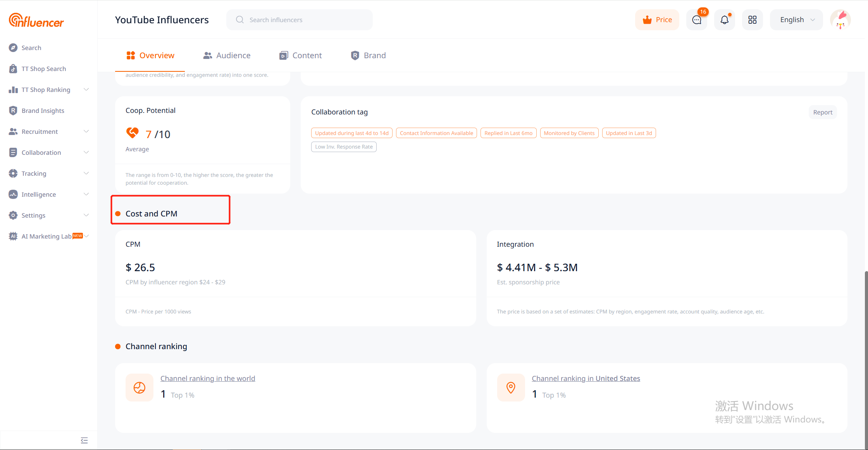Viewport: 868px width, 450px height.
Task: Open Channel ranking in the world link
Action: coord(208,378)
